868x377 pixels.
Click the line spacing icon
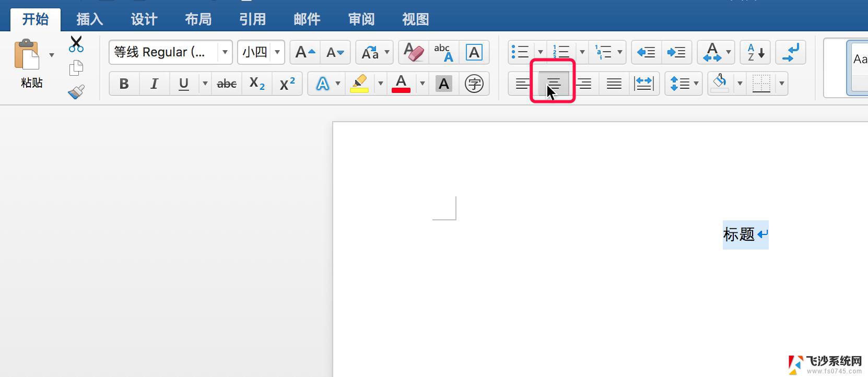[679, 84]
